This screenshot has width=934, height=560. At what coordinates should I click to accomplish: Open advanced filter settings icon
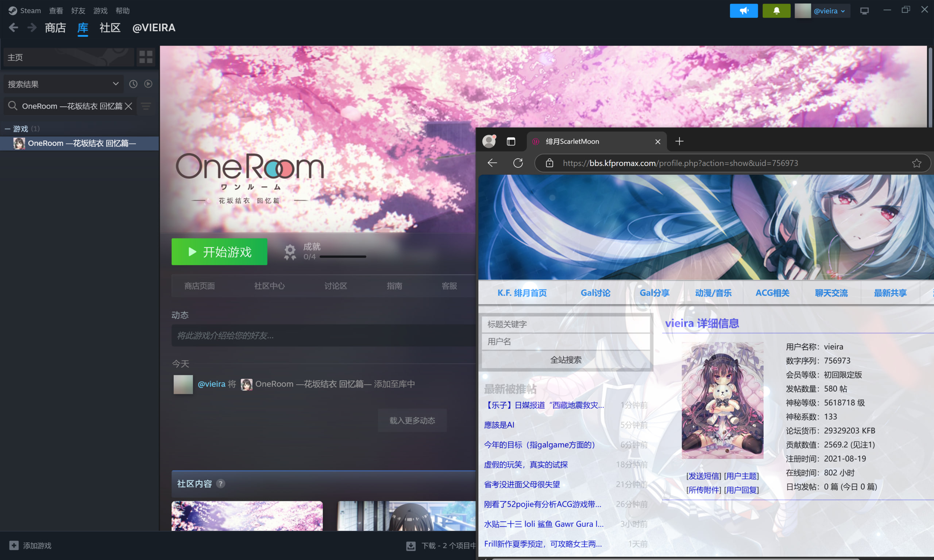coord(146,106)
